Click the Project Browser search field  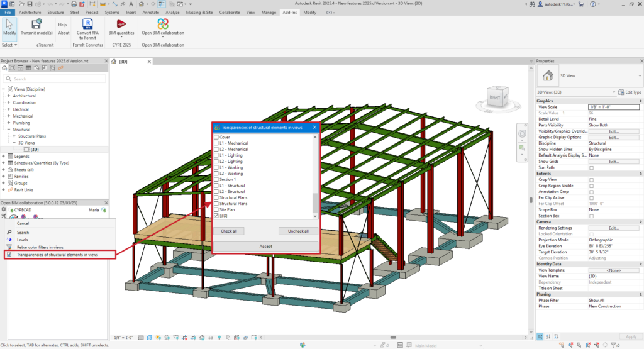pos(55,79)
